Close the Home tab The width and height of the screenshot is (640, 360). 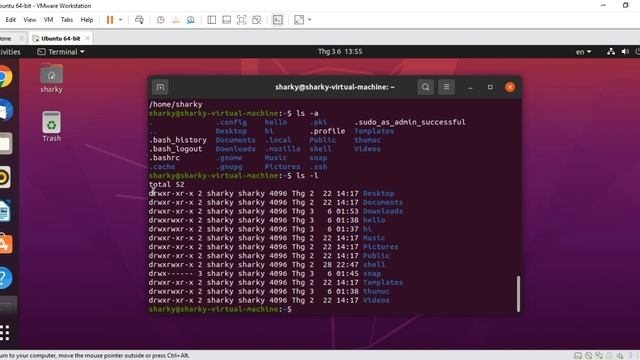(21, 38)
